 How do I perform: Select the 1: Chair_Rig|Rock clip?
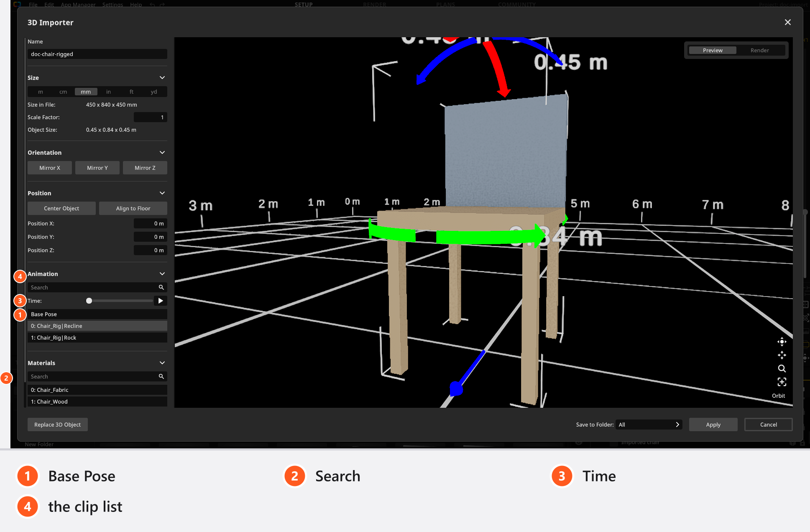tap(97, 338)
